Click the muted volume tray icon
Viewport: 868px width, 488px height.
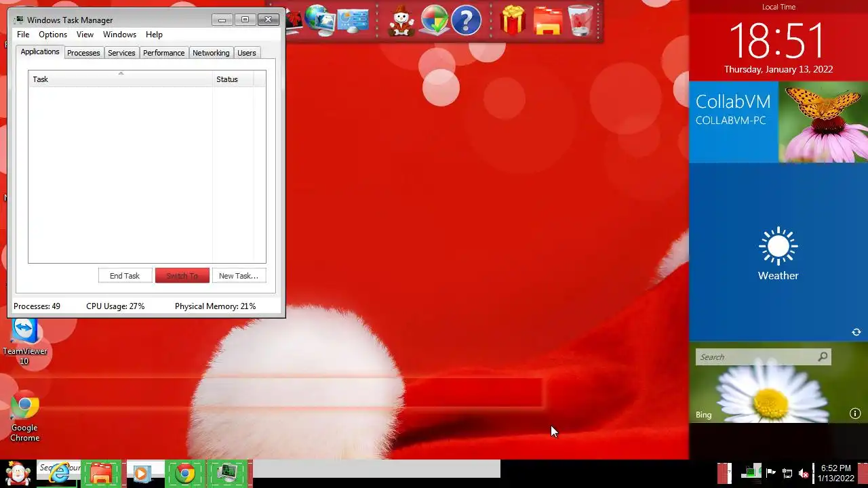[x=804, y=473]
